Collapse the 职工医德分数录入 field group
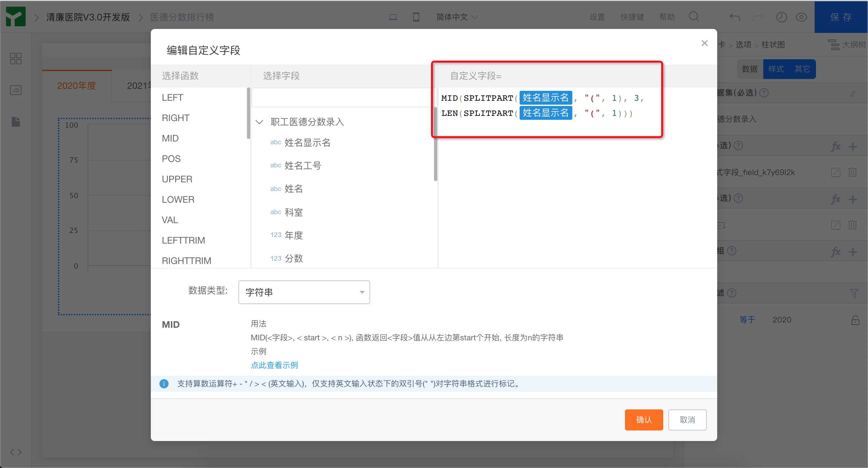The image size is (868, 468). (259, 122)
